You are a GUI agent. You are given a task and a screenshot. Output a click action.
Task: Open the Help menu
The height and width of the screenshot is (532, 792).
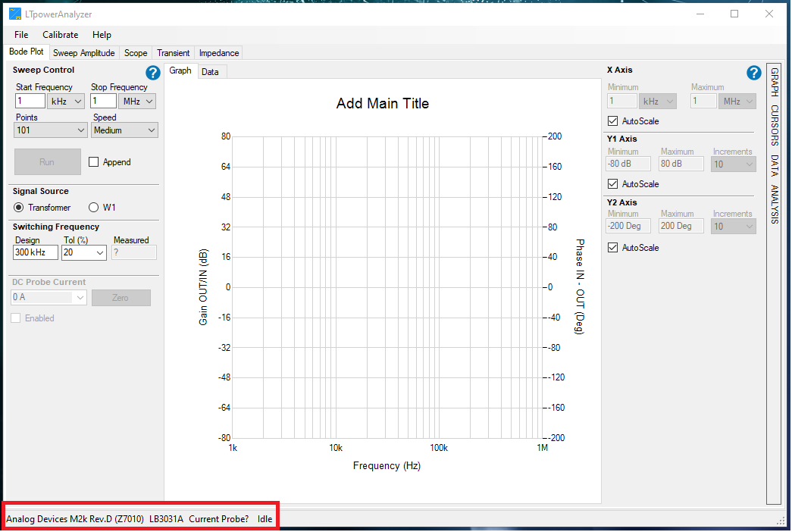[x=102, y=34]
